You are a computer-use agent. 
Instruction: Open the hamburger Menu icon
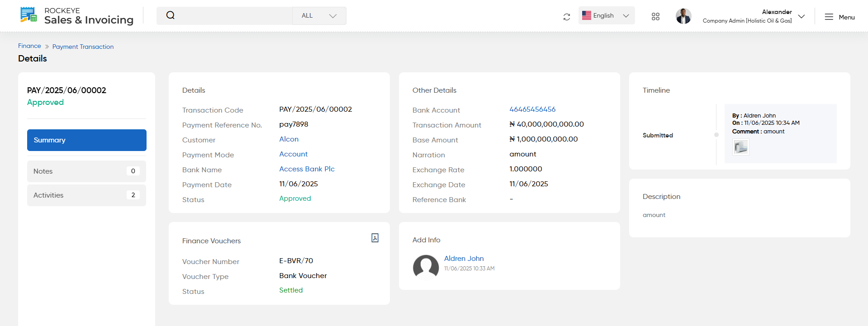point(829,17)
